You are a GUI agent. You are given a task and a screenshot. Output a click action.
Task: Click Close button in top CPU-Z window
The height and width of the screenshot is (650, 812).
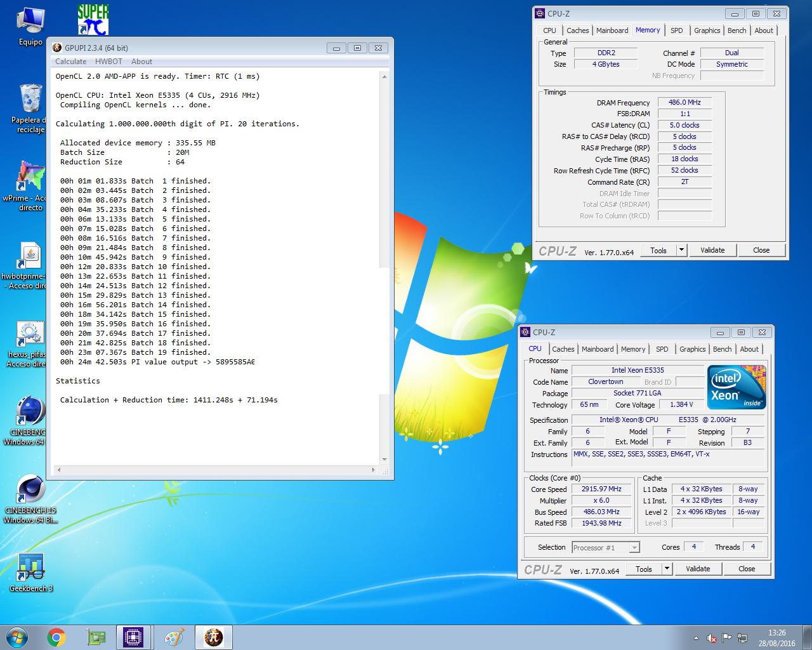click(761, 250)
